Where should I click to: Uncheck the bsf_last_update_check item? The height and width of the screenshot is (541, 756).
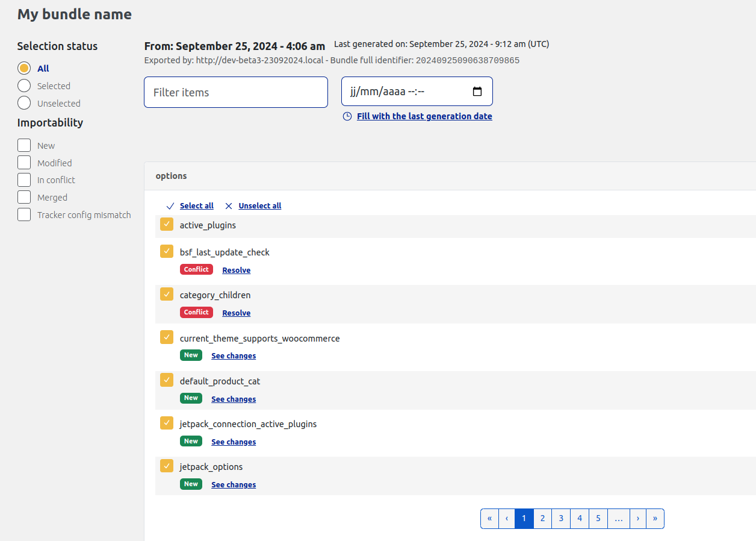tap(167, 251)
